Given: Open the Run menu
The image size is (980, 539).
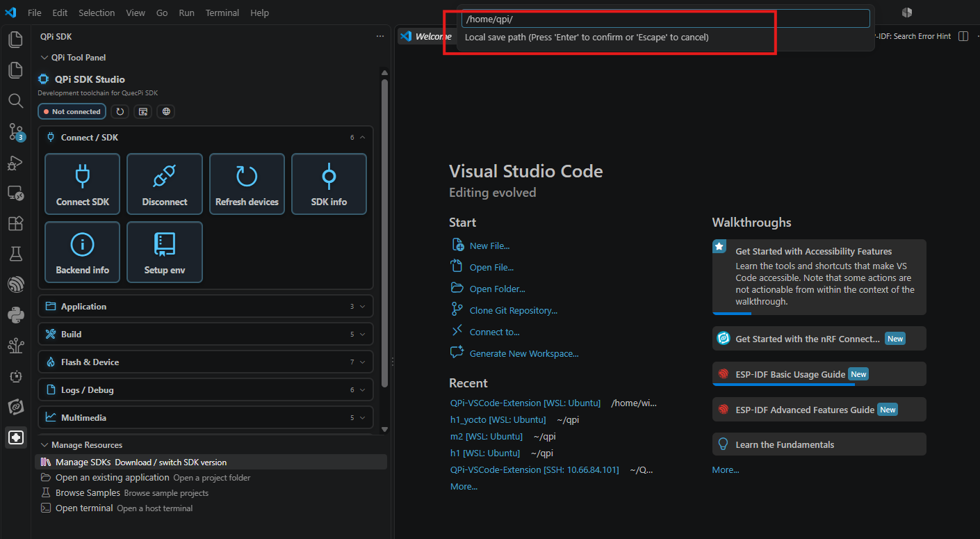Looking at the screenshot, I should (186, 13).
